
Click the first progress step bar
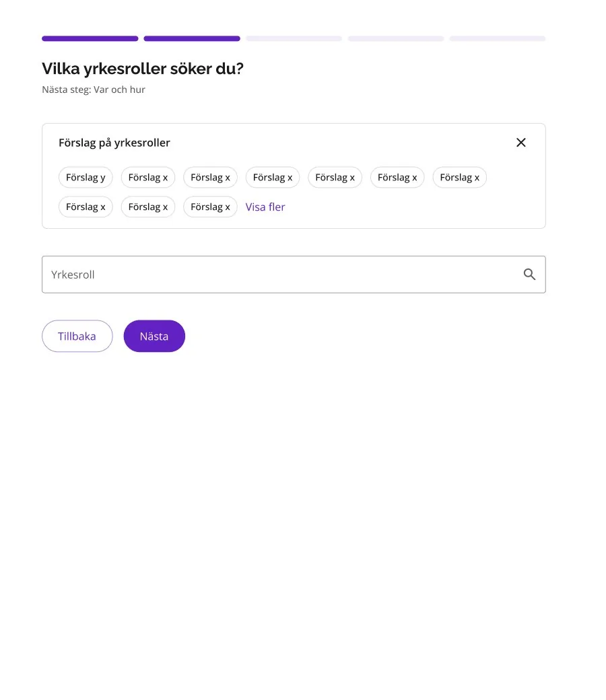coord(90,38)
